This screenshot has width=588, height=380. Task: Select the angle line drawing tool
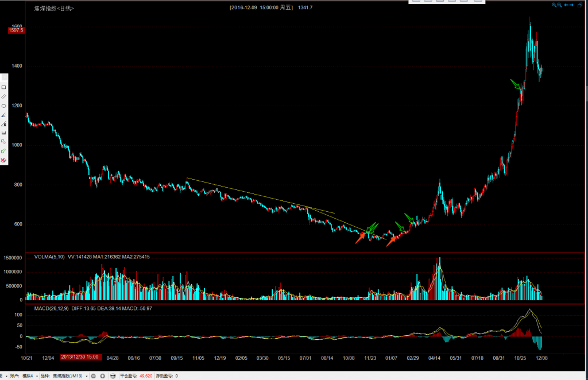coord(4,115)
